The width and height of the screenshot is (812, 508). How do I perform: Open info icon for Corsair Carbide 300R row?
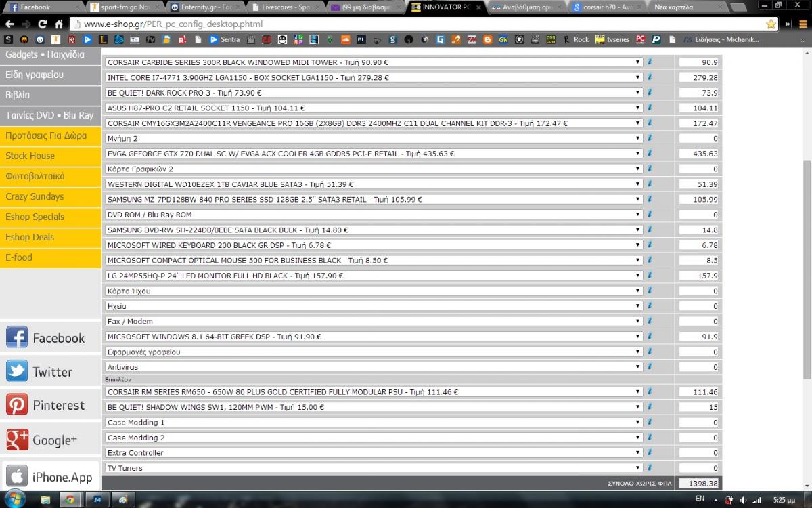pos(649,62)
